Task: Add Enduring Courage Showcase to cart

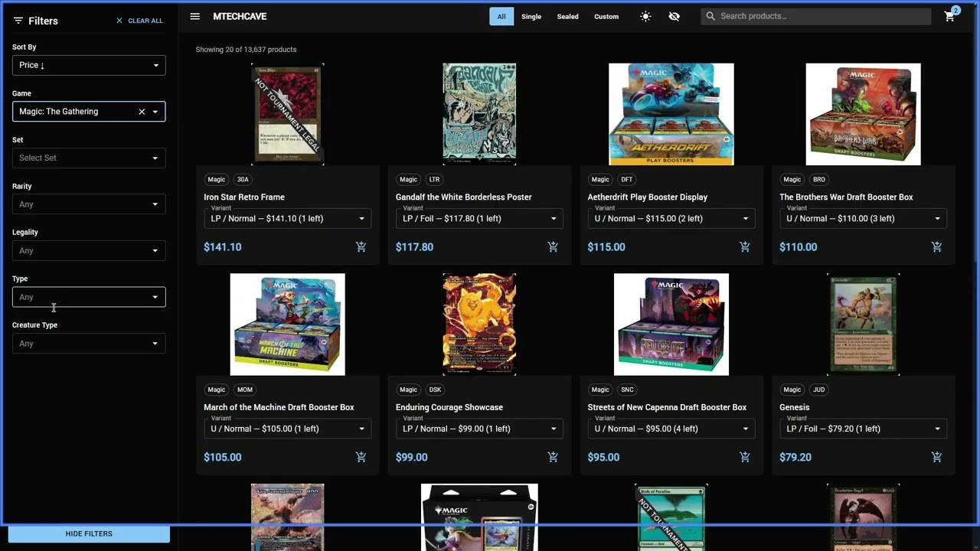Action: pos(553,457)
